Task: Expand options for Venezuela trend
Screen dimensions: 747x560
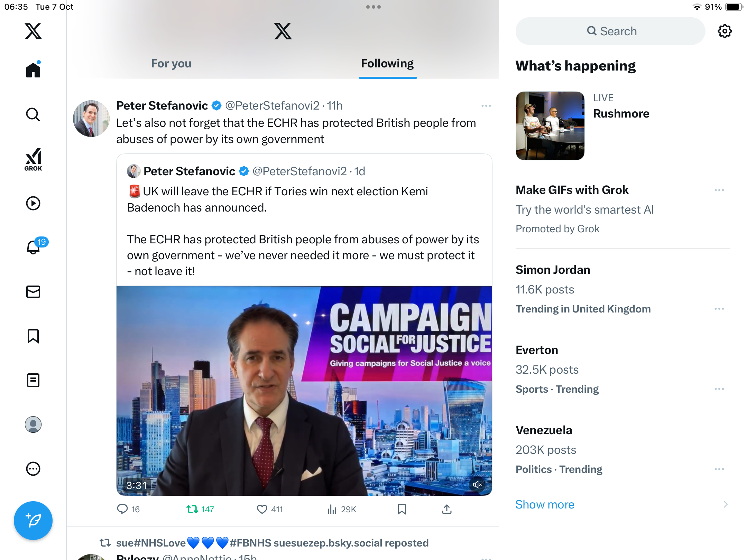Action: tap(719, 469)
